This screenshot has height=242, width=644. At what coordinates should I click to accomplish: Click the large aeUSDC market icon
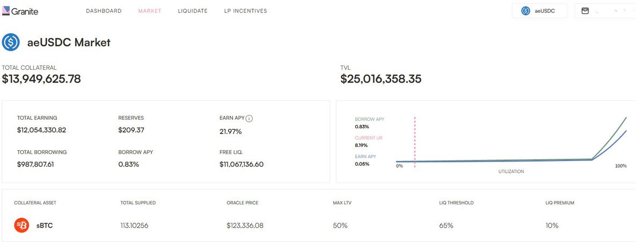point(11,42)
